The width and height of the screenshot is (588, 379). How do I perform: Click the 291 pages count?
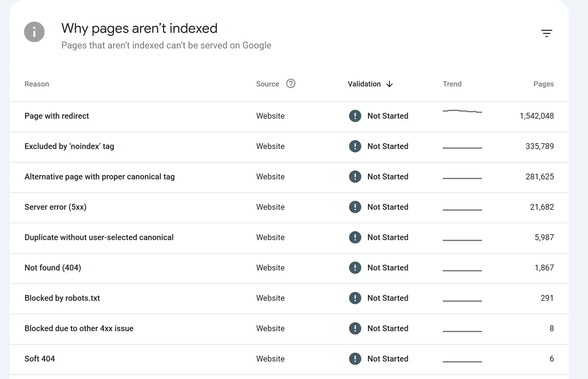547,298
